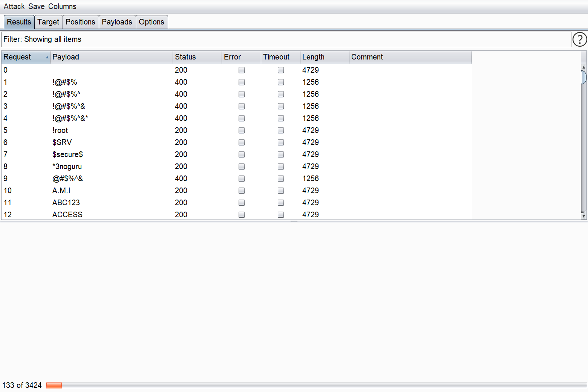Click the scrollbar down arrow

point(583,216)
